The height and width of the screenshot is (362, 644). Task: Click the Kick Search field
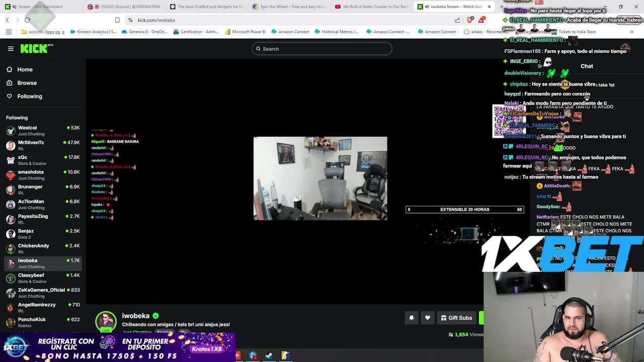click(x=322, y=49)
